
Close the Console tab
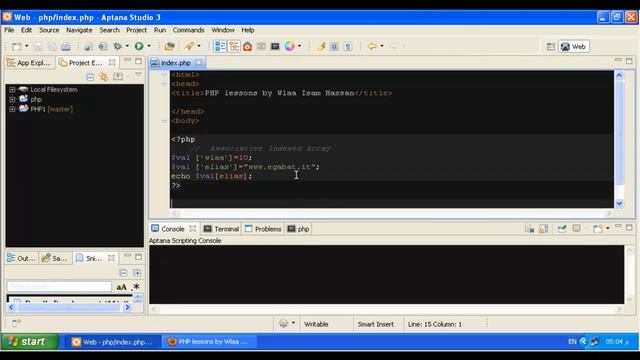(x=193, y=228)
